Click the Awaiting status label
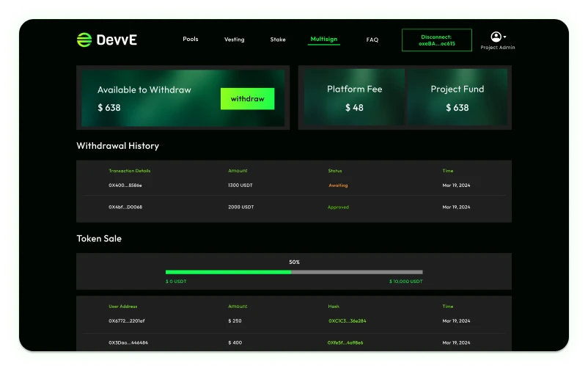The width and height of the screenshot is (588, 371). [x=338, y=185]
